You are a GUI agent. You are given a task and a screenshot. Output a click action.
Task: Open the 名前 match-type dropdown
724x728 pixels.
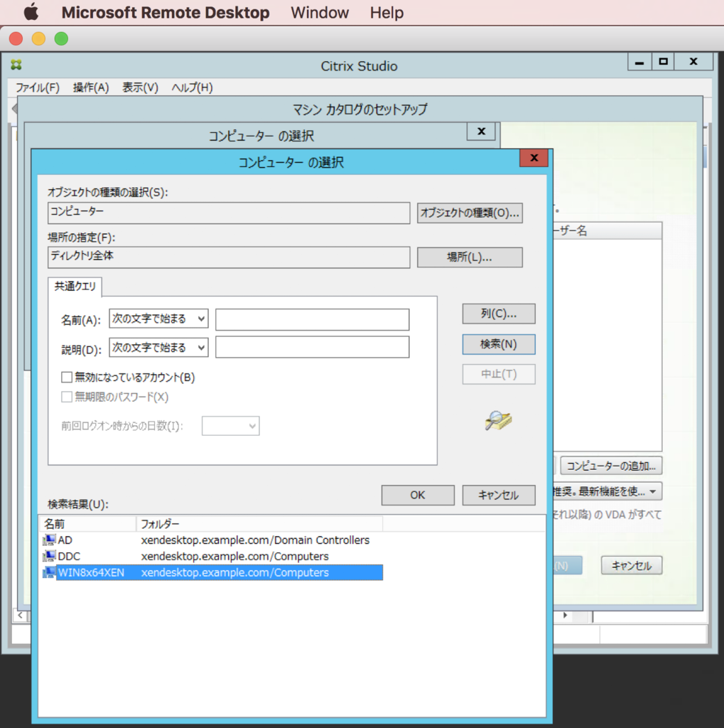158,319
